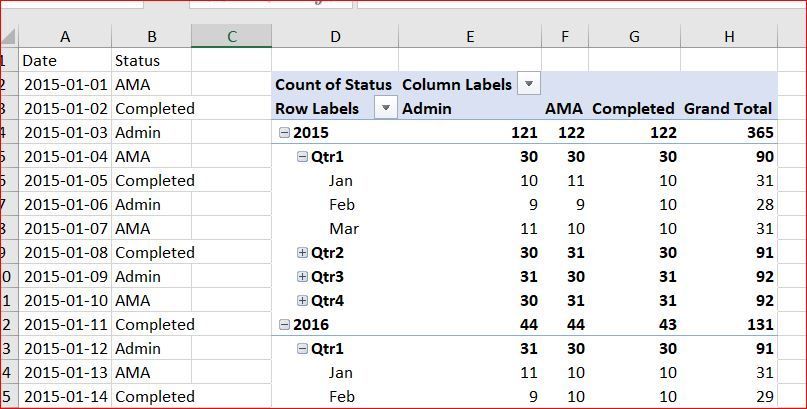Expand the Qtr3 group
The image size is (807, 409).
pyautogui.click(x=302, y=277)
